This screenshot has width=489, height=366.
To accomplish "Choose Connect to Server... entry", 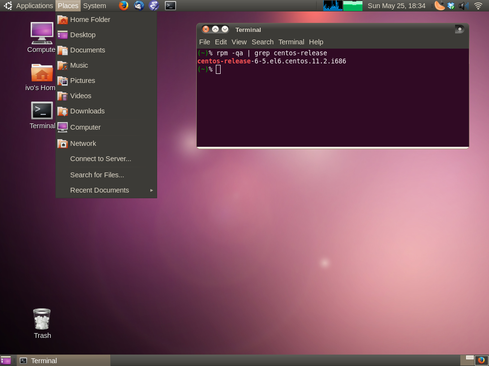I will (x=106, y=159).
